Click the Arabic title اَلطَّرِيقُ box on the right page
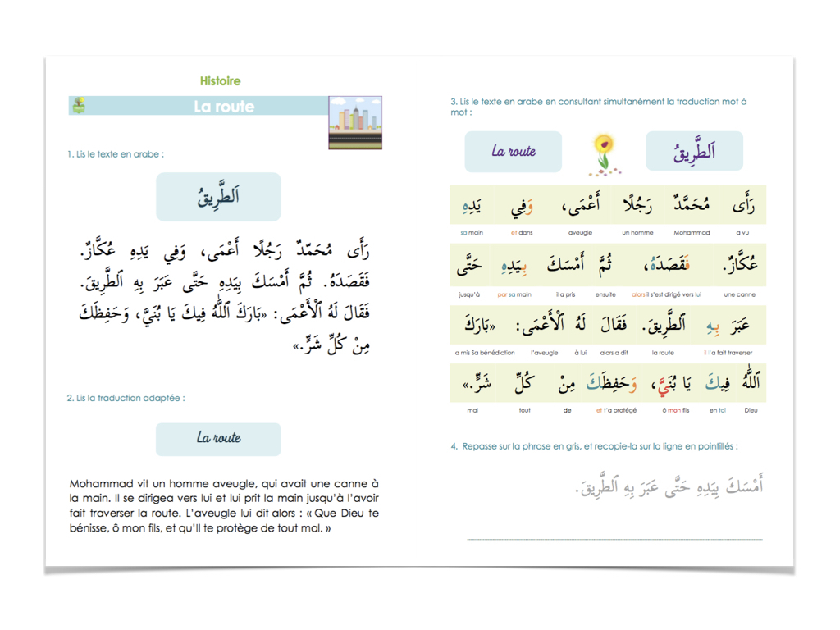 694,151
